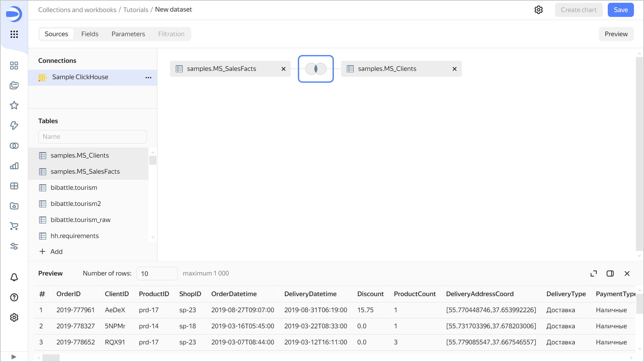Screen dimensions: 644x362
Task: Expand preview panel to full size
Action: [594, 274]
